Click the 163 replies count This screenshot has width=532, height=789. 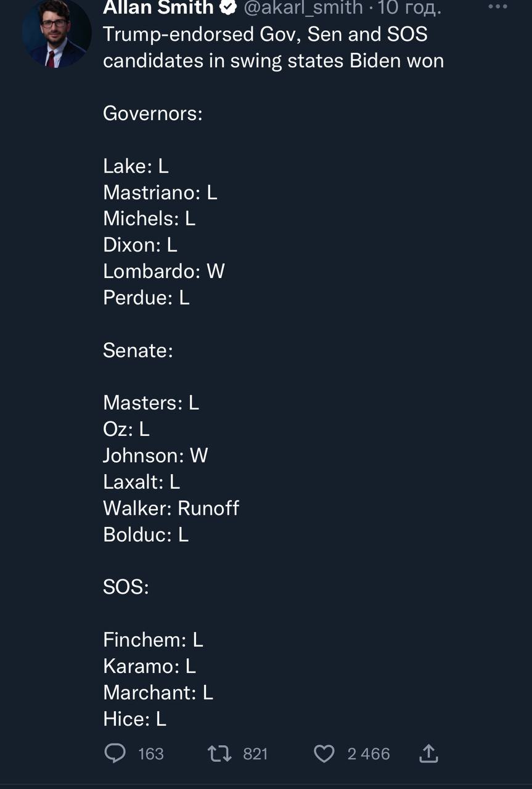tap(151, 754)
